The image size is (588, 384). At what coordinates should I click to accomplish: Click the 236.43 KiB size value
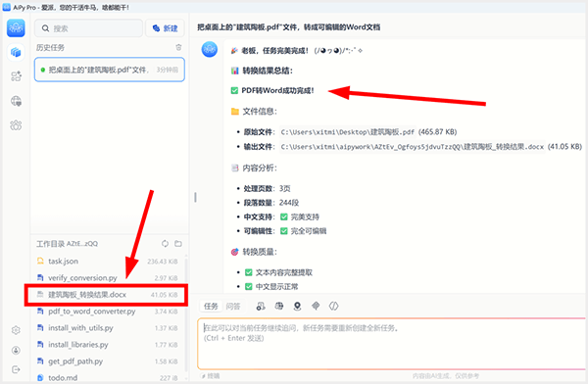point(163,262)
